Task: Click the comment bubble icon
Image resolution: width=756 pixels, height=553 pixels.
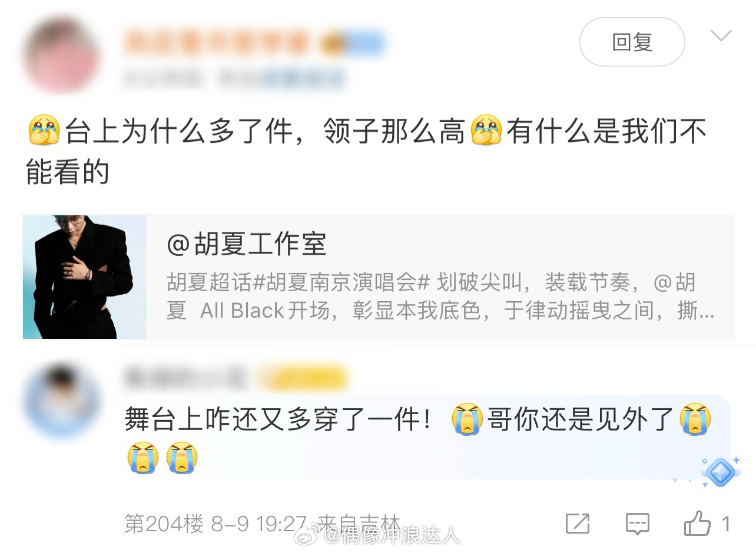Action: click(637, 524)
